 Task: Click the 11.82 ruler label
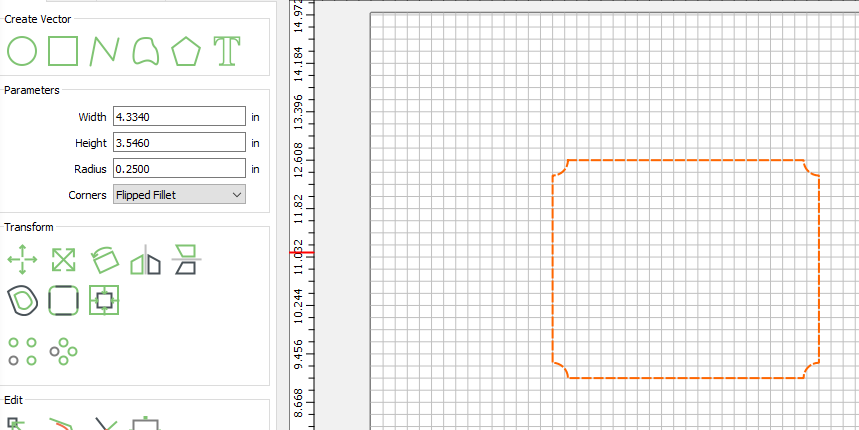coord(299,210)
